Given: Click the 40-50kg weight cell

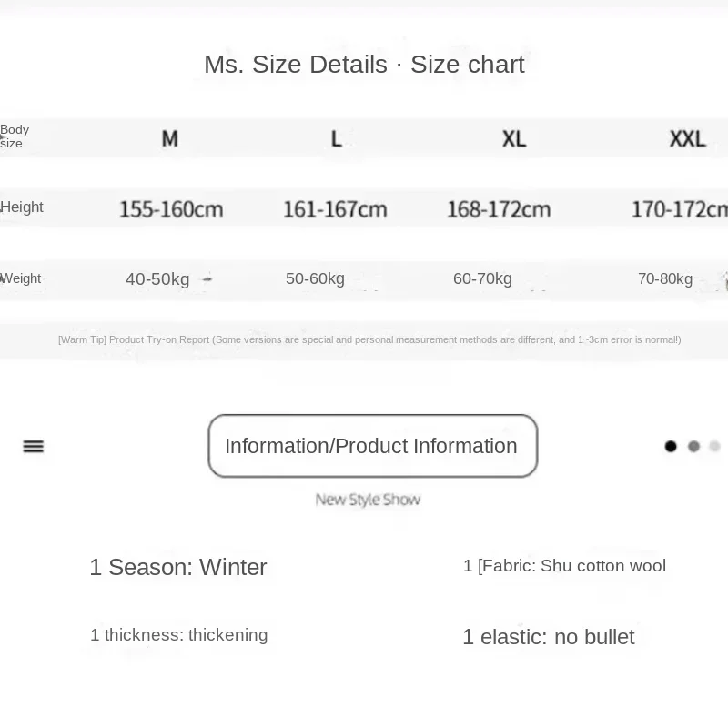Looking at the screenshot, I should [x=157, y=279].
